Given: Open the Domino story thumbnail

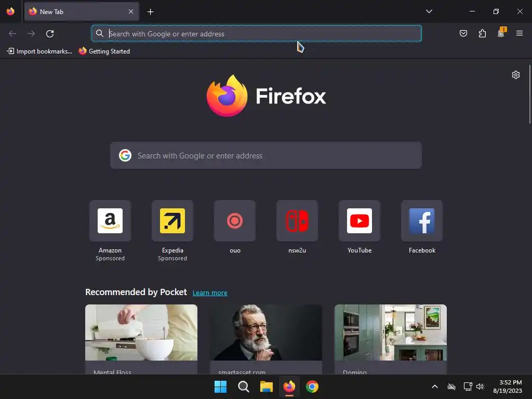Looking at the screenshot, I should click(x=391, y=332).
